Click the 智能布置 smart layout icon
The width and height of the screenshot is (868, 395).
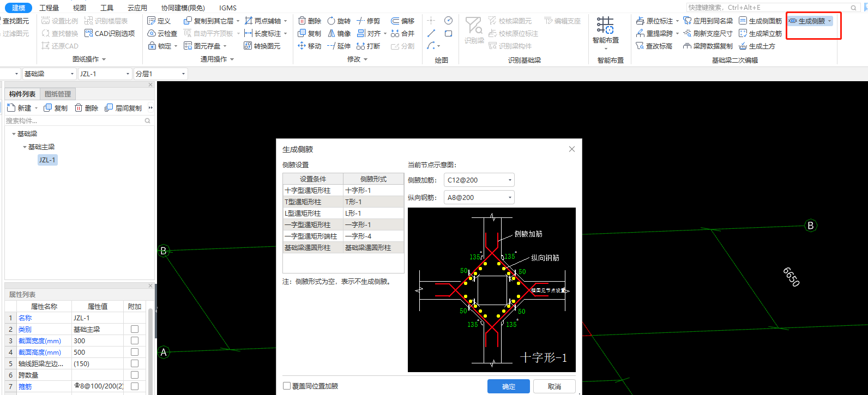[605, 25]
